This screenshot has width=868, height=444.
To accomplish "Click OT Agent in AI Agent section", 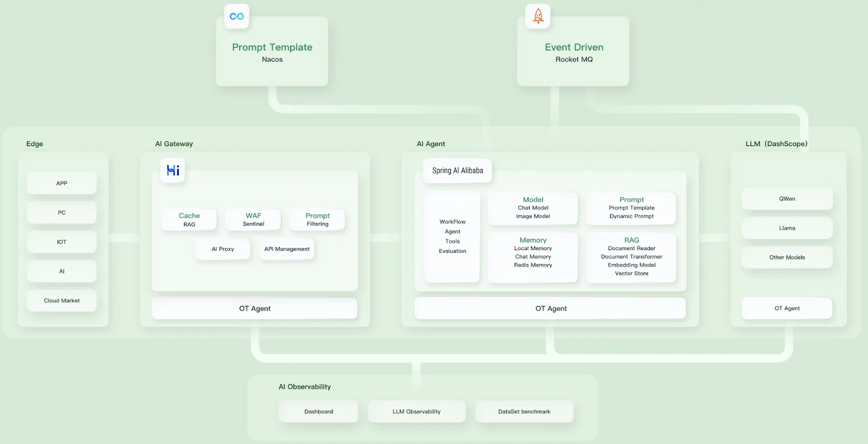I will click(550, 308).
